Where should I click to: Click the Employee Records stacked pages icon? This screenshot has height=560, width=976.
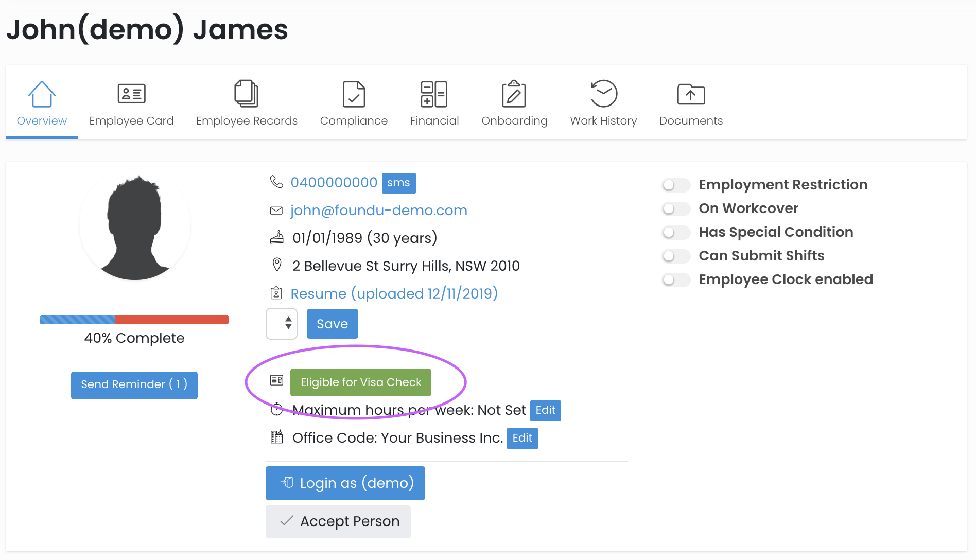pos(246,94)
